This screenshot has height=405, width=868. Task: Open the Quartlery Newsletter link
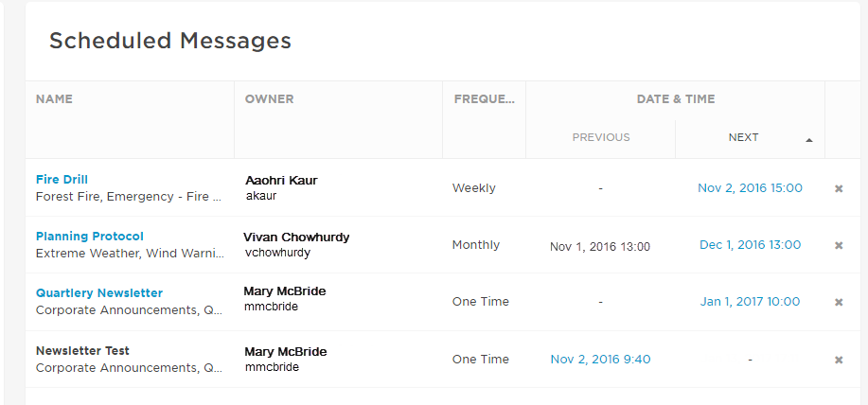point(99,293)
